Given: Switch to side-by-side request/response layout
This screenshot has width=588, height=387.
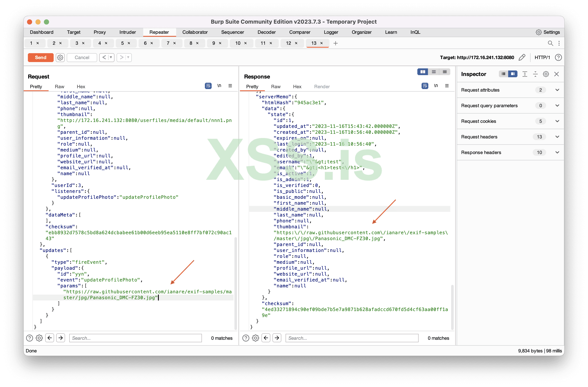Looking at the screenshot, I should 423,72.
